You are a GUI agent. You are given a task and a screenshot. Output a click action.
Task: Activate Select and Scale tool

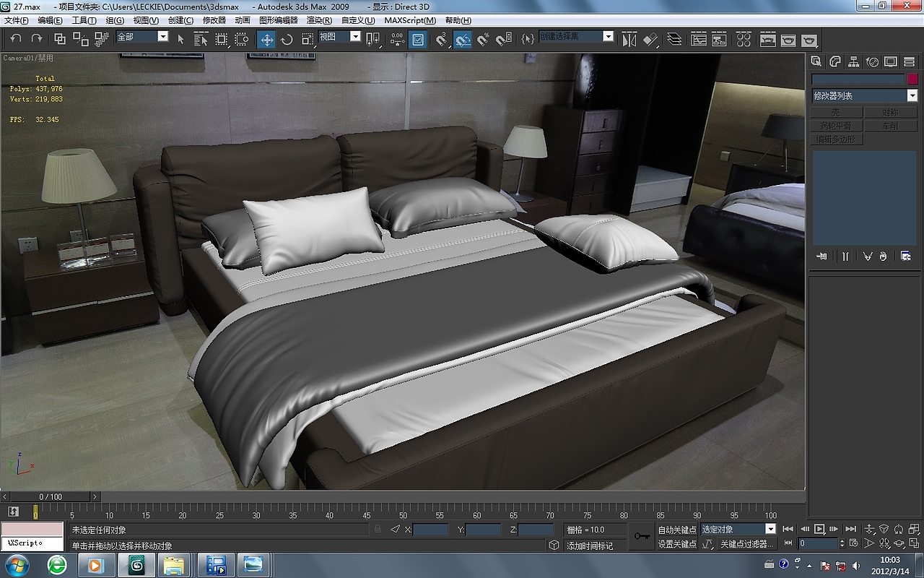(307, 39)
